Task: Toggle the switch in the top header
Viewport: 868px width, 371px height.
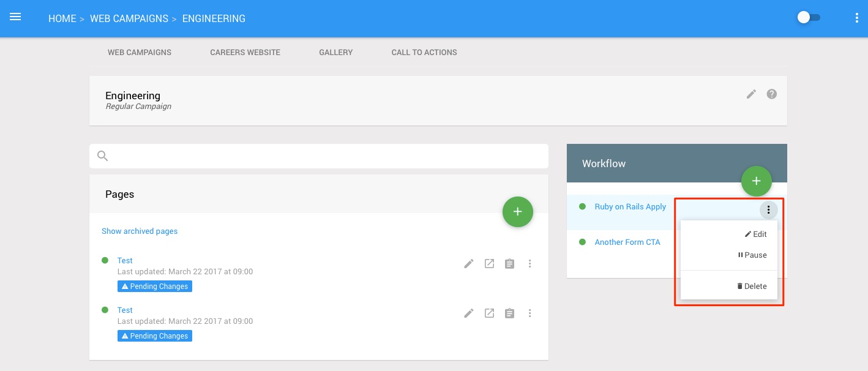Action: (809, 18)
